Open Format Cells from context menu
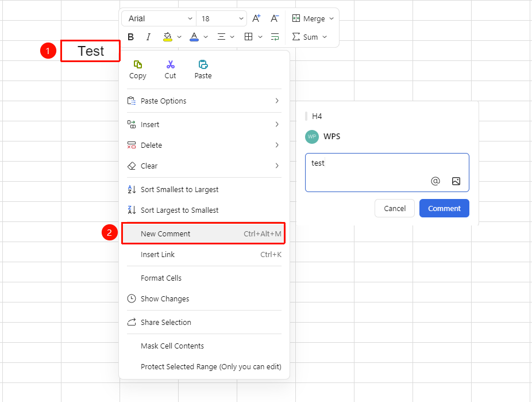 (x=205, y=278)
